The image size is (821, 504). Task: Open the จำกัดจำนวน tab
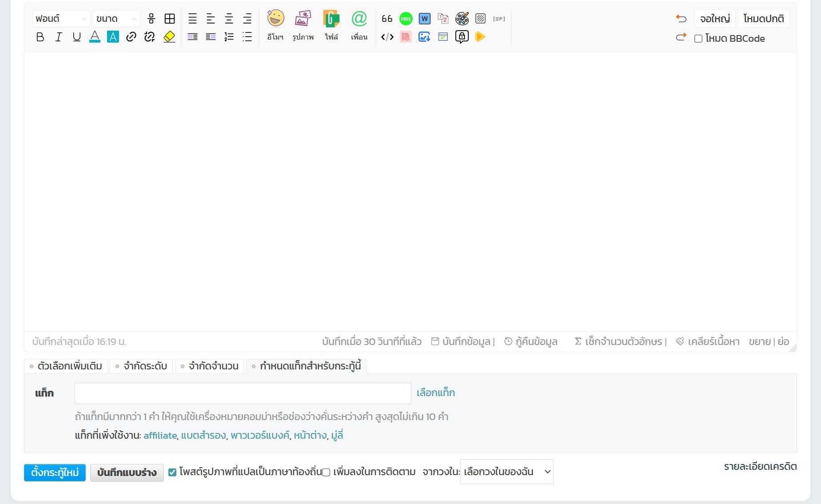click(x=210, y=366)
